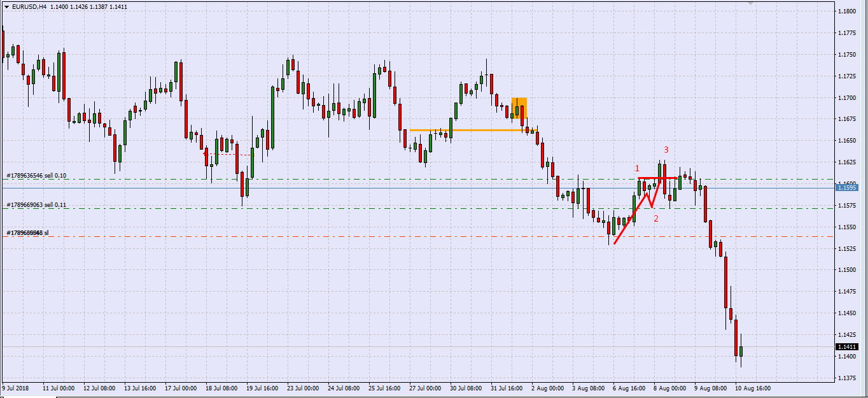Click the 1.1575 price scale label
The height and width of the screenshot is (398, 868).
coord(847,206)
